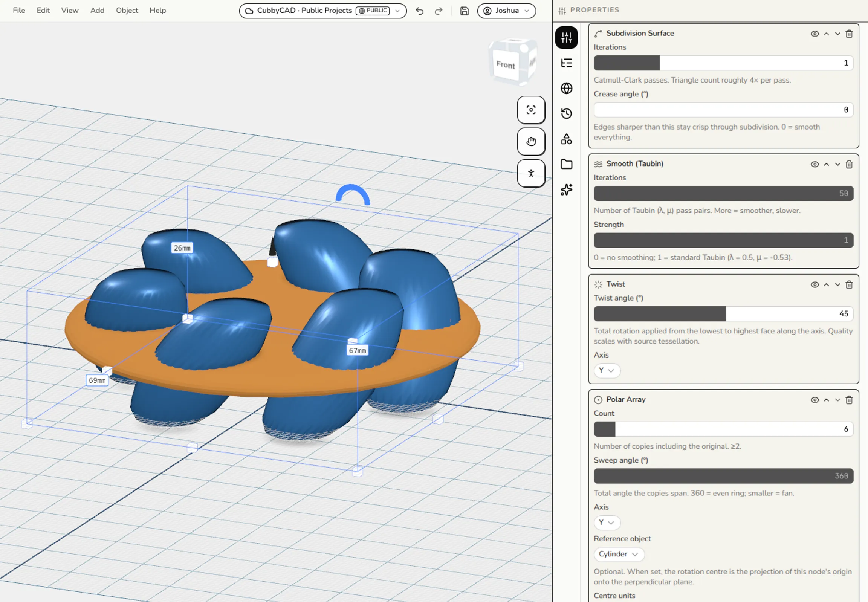This screenshot has width=868, height=602.
Task: Click the 67mm dimension label
Action: point(357,350)
